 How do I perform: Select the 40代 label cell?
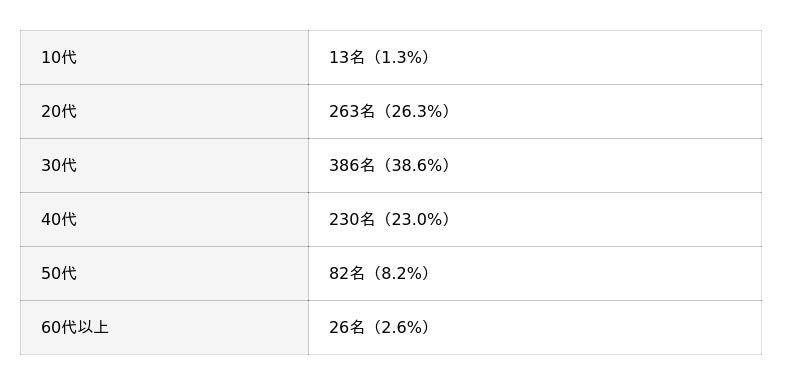(x=164, y=220)
